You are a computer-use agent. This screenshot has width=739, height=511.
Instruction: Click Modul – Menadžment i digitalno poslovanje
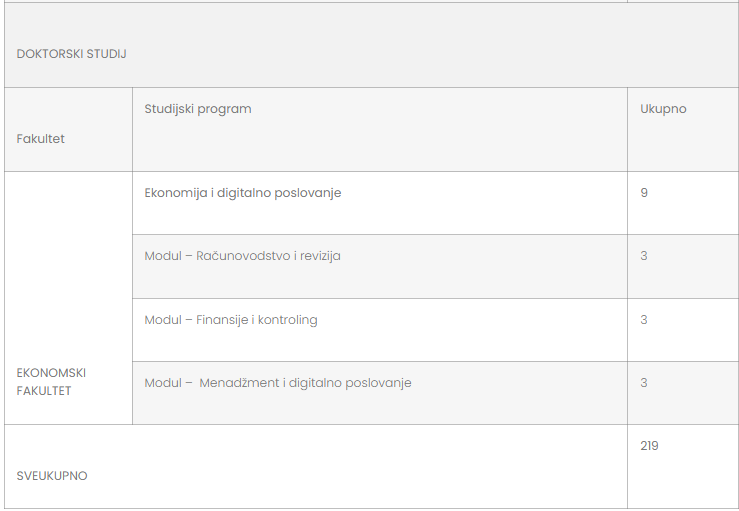pos(278,383)
